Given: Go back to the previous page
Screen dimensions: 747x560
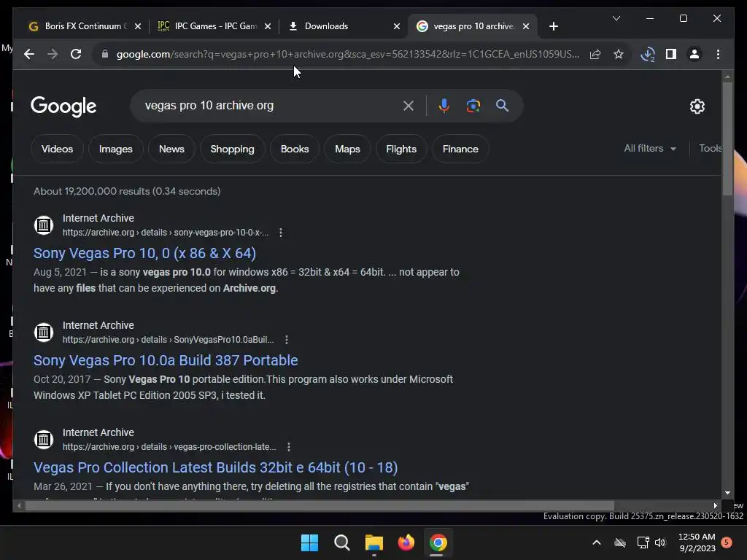Looking at the screenshot, I should tap(29, 54).
